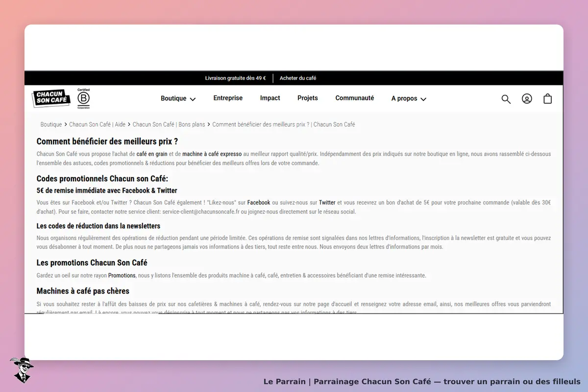
Task: Open 'Chacun Son Café | Aide' breadcrumb
Action: tap(98, 124)
